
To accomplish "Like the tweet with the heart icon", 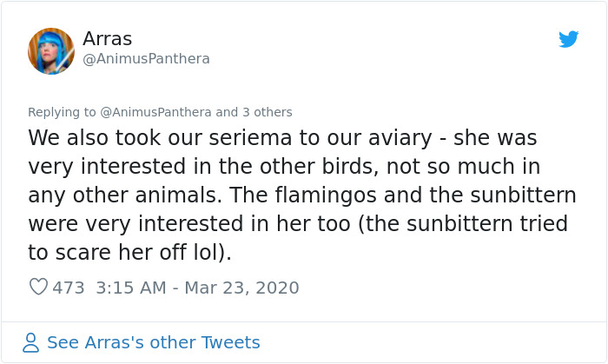I will pos(38,287).
